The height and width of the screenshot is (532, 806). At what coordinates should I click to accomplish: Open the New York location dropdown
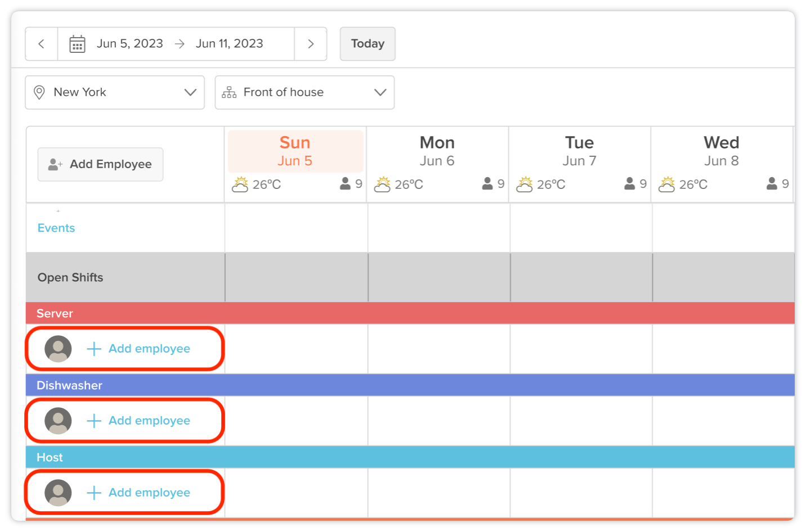115,92
